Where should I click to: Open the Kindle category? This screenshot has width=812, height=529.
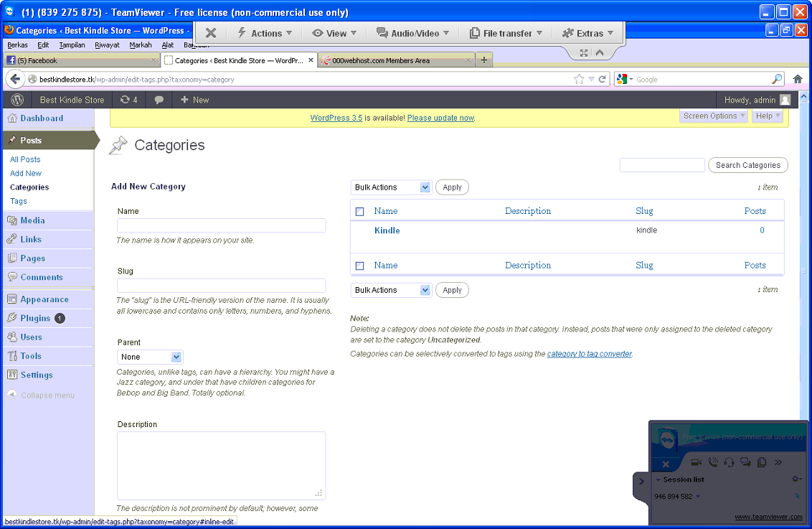tap(387, 230)
